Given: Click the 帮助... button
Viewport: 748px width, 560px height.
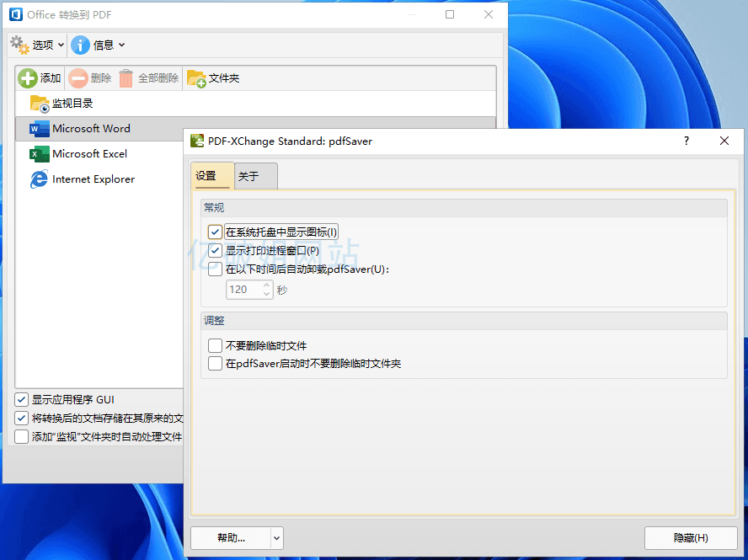Looking at the screenshot, I should 231,538.
